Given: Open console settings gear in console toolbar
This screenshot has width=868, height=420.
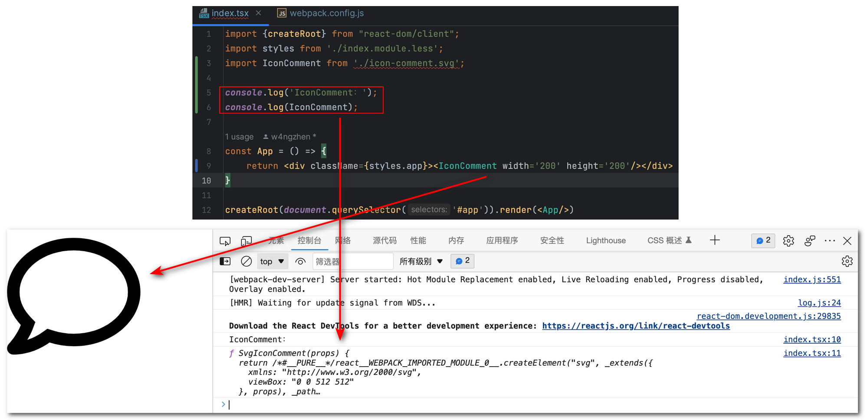Looking at the screenshot, I should point(847,261).
